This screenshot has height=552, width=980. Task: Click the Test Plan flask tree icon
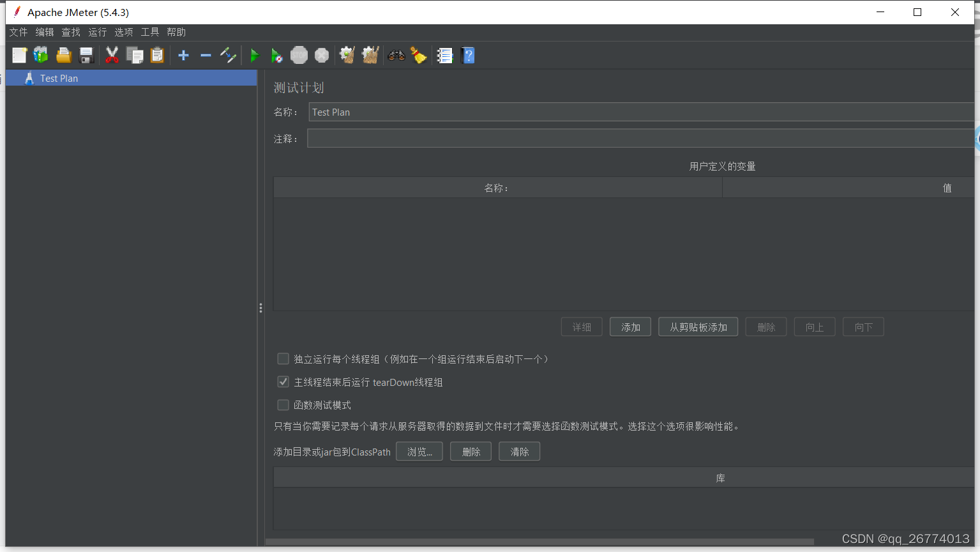(29, 78)
